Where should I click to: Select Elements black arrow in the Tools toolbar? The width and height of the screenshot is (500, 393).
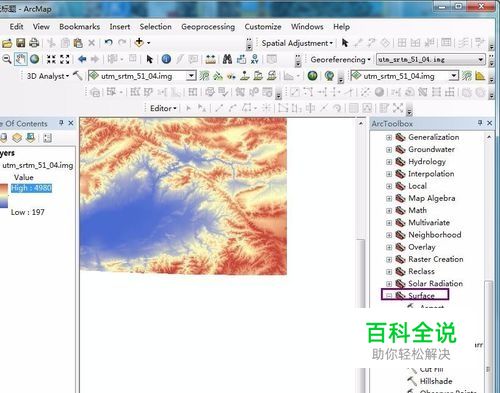click(x=149, y=59)
